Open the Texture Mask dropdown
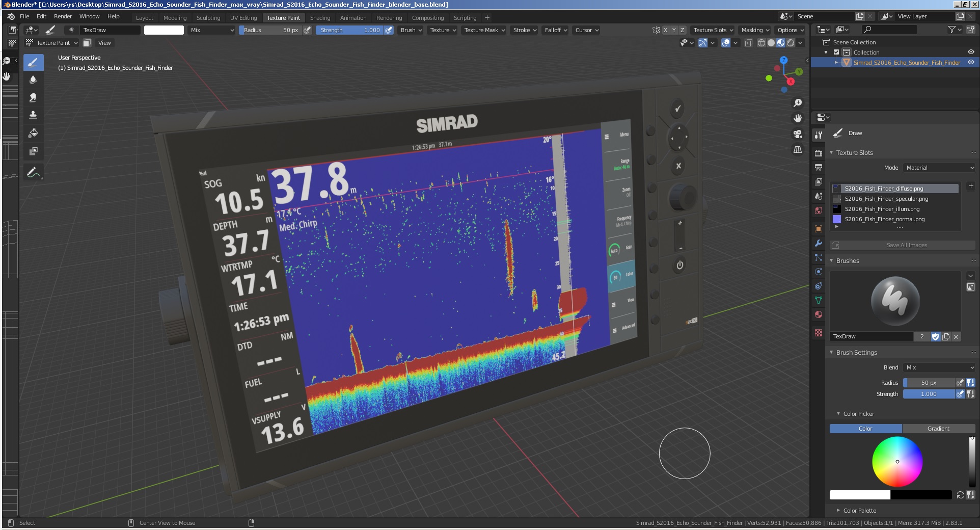This screenshot has width=980, height=530. tap(484, 30)
